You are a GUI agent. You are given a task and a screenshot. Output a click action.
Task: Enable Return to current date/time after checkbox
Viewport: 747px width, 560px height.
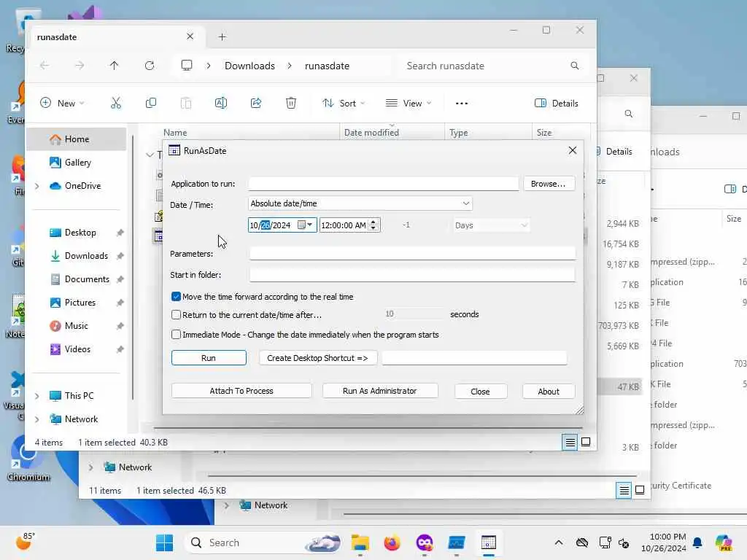[x=176, y=315]
